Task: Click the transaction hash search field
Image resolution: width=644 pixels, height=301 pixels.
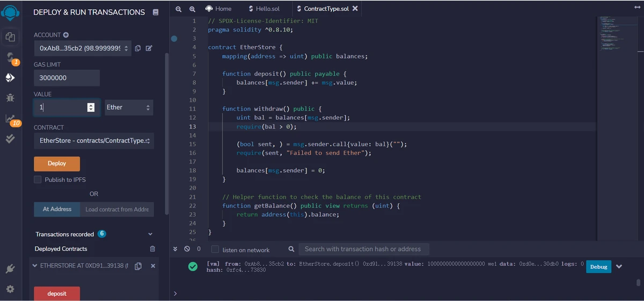Action: pyautogui.click(x=363, y=249)
